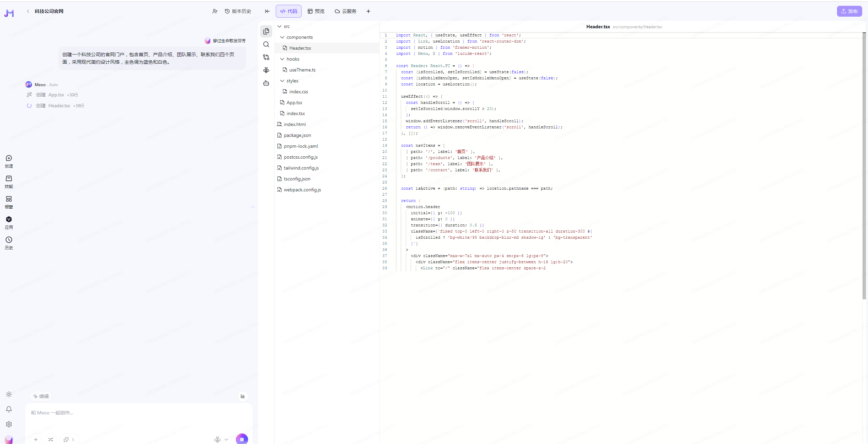868x444 pixels.
Task: Switch to the 云服务 cloud services tab
Action: click(346, 11)
